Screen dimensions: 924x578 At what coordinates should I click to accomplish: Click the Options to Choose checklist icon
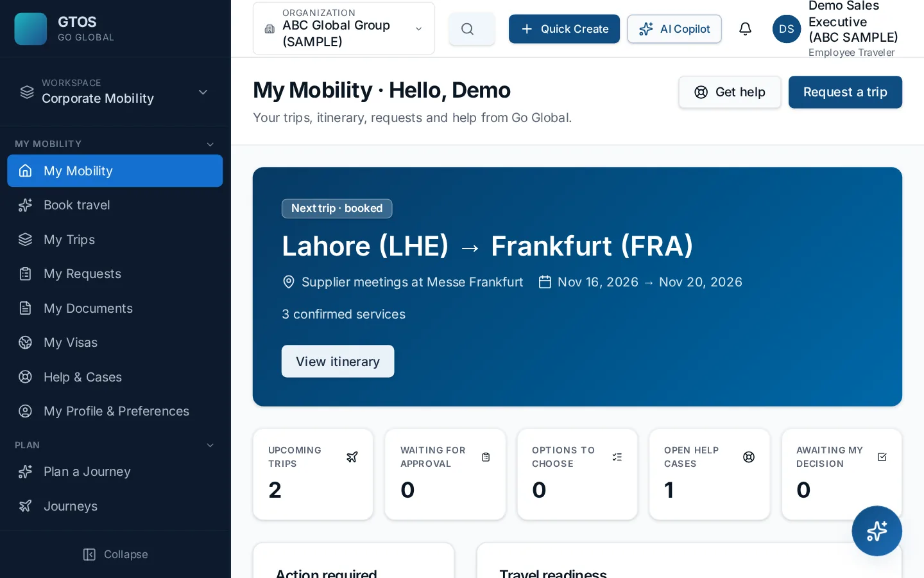pyautogui.click(x=617, y=457)
